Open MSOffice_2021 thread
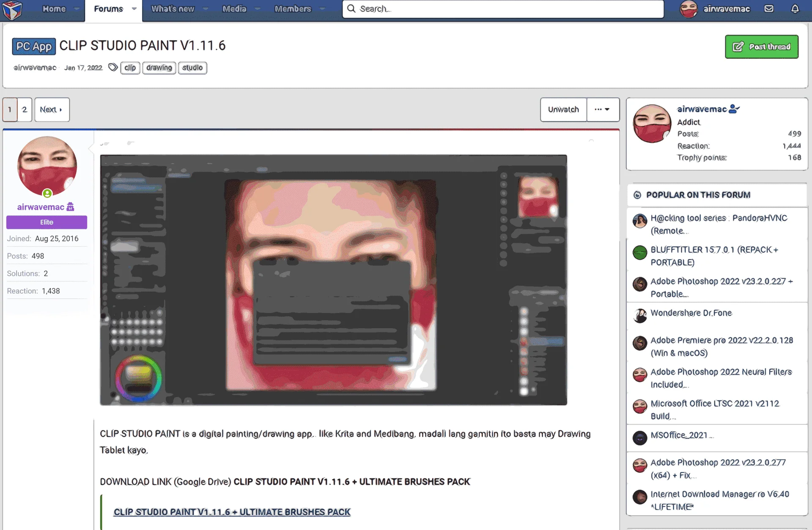Screen dimensions: 812x530 pos(682,435)
